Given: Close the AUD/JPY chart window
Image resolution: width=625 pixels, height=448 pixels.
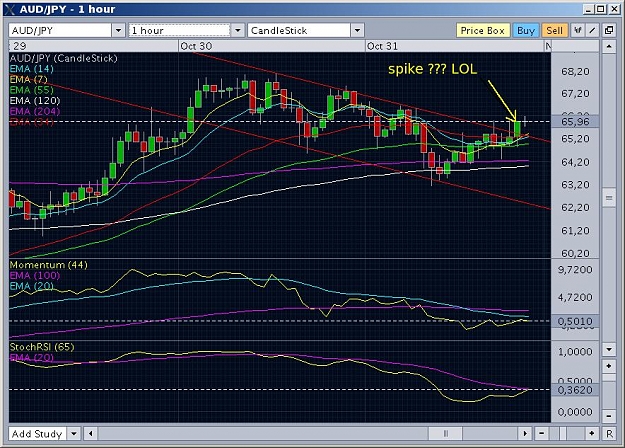Looking at the screenshot, I should pos(614,9).
